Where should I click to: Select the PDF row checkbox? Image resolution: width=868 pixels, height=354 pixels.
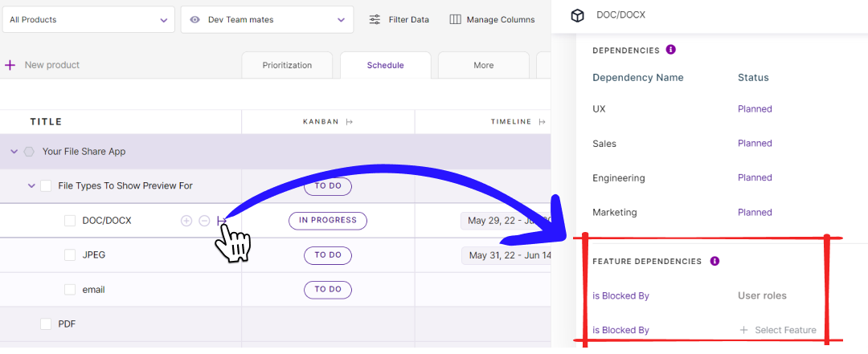pos(46,324)
